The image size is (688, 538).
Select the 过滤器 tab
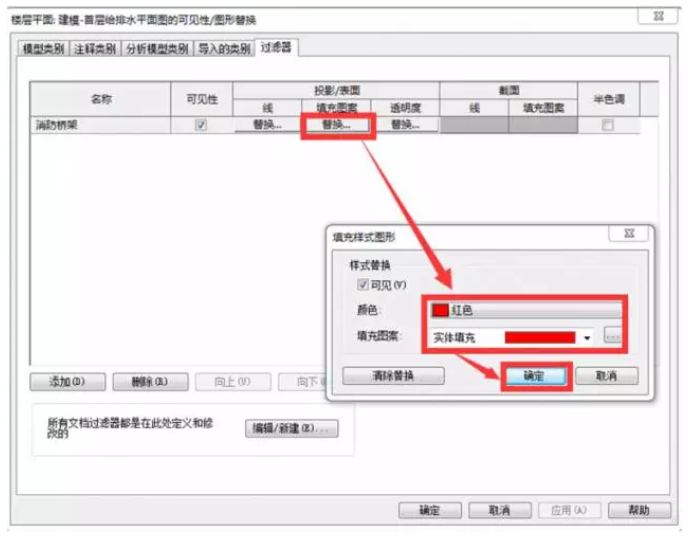coord(276,47)
